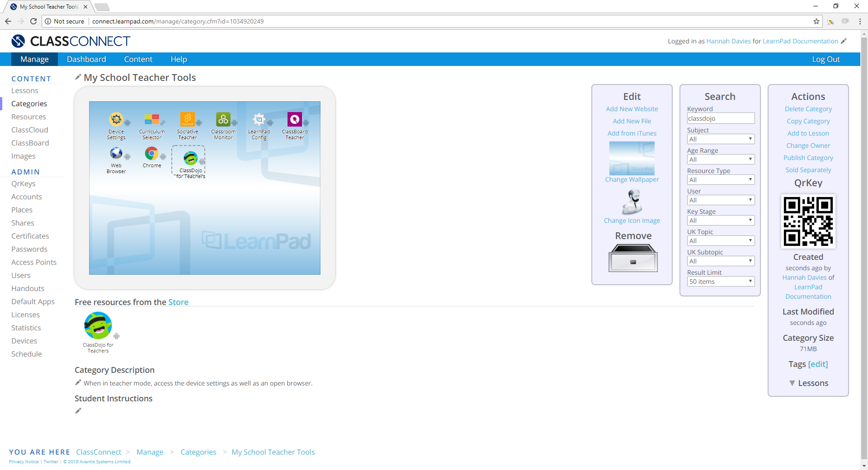The image size is (868, 470).
Task: Click the Change Wallpaper thumbnail
Action: 632,158
